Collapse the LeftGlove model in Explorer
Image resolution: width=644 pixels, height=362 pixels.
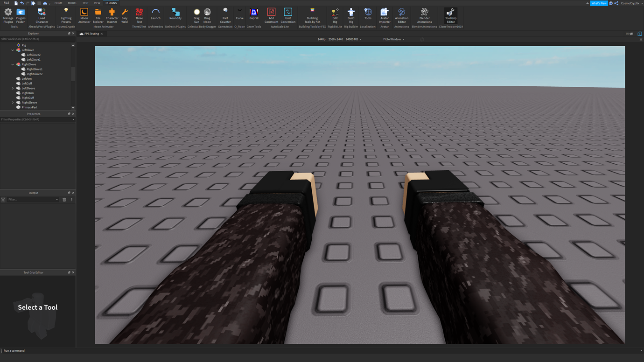click(12, 49)
